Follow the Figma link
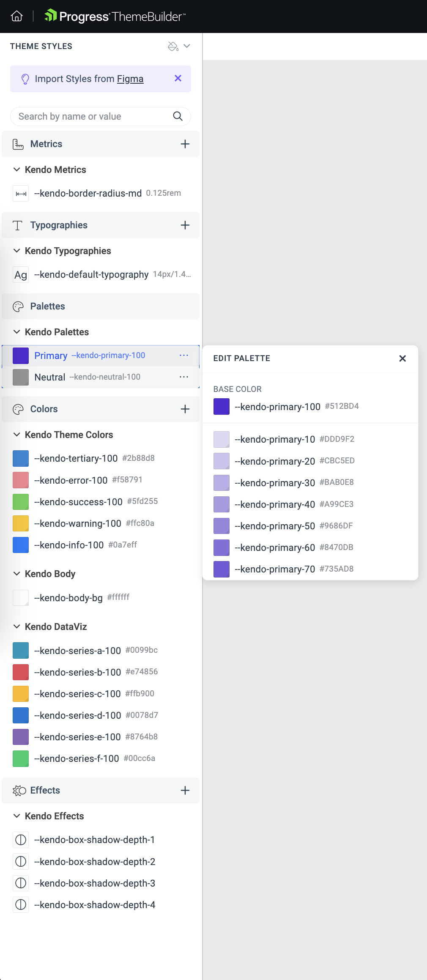The height and width of the screenshot is (980, 427). [x=130, y=79]
